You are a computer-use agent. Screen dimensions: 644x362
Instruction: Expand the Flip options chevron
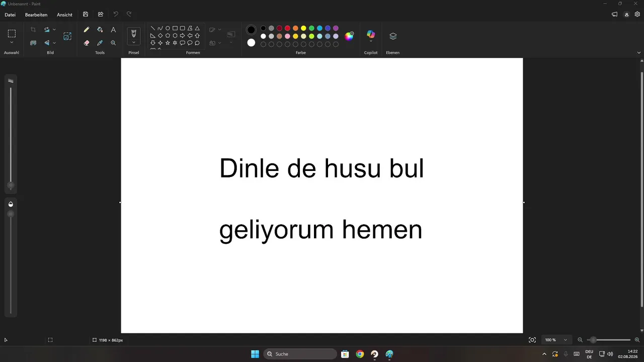coord(54,43)
